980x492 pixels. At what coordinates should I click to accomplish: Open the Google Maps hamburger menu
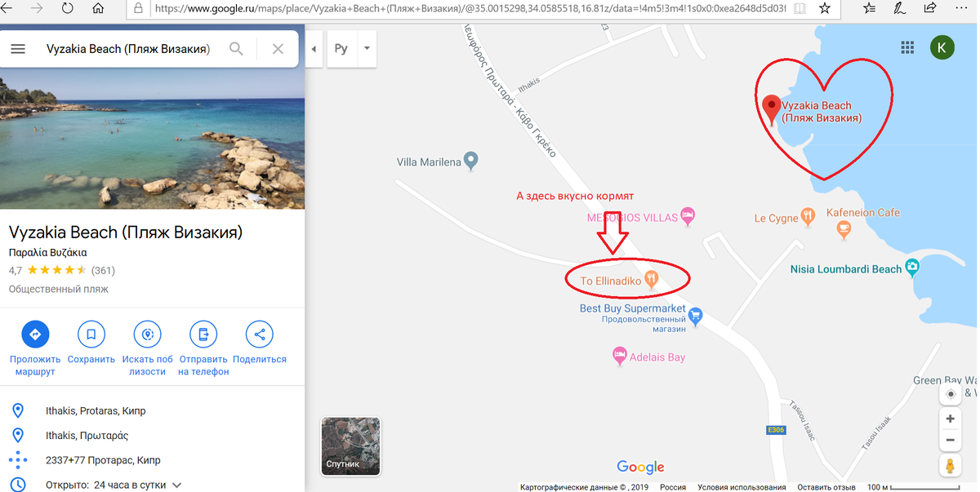(18, 49)
